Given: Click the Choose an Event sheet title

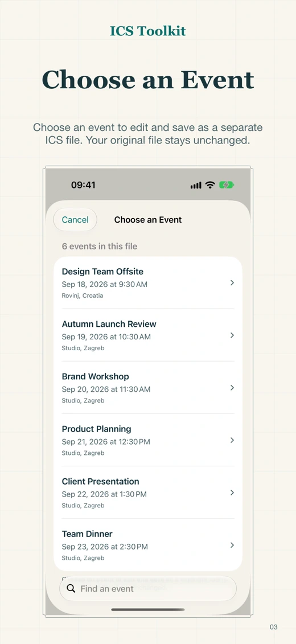Looking at the screenshot, I should [148, 220].
